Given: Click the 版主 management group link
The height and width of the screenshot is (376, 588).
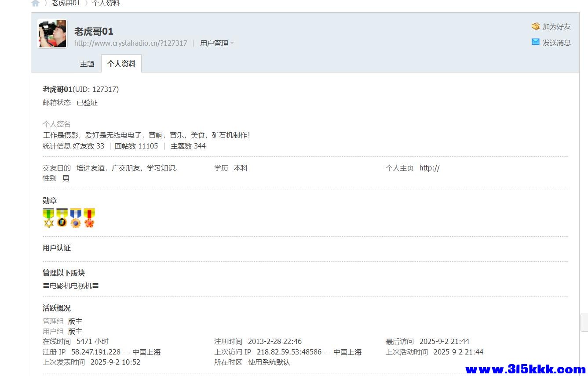Looking at the screenshot, I should (x=75, y=321).
